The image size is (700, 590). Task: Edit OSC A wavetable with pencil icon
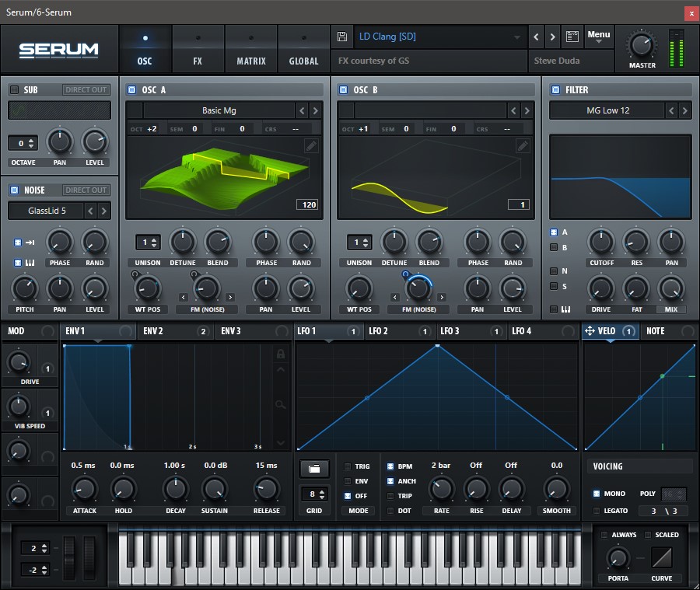click(x=311, y=145)
